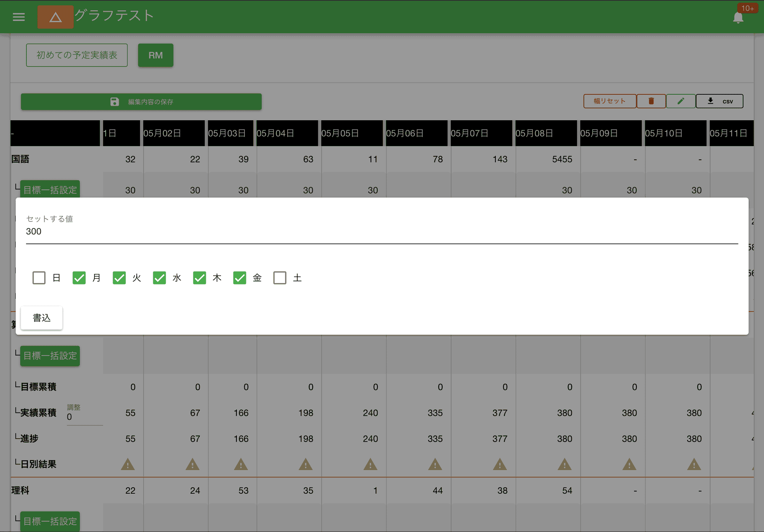
Task: Select the RM tab
Action: click(x=155, y=55)
